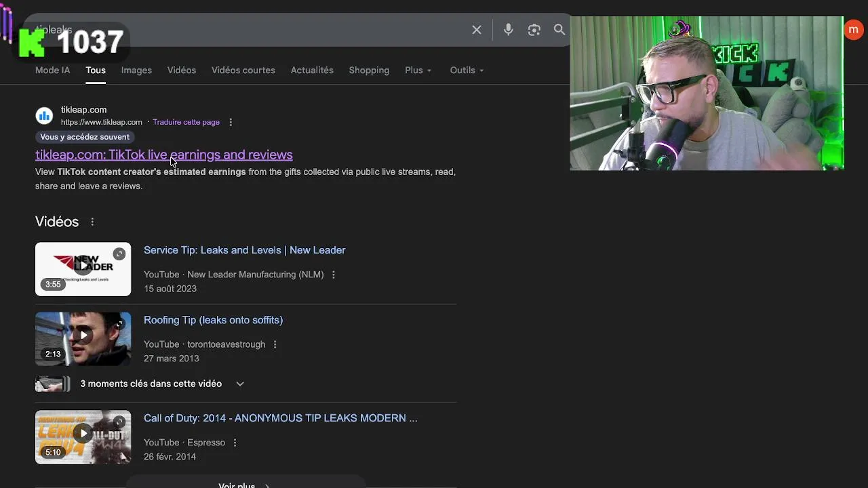Image resolution: width=868 pixels, height=488 pixels.
Task: Click '15 août 2023' date text
Action: click(x=170, y=289)
